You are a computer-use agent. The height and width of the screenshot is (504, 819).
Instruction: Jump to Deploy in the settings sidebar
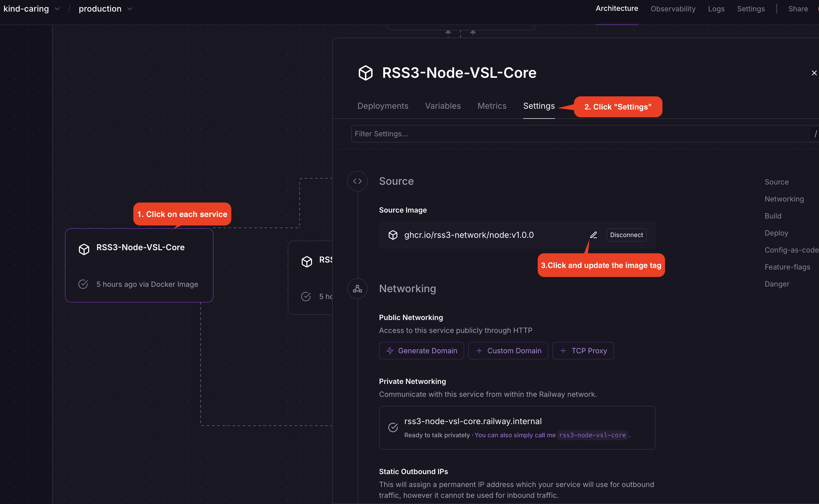(776, 233)
